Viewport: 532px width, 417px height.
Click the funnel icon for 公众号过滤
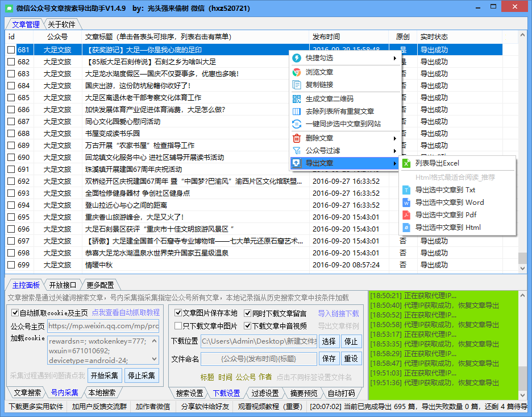(297, 150)
